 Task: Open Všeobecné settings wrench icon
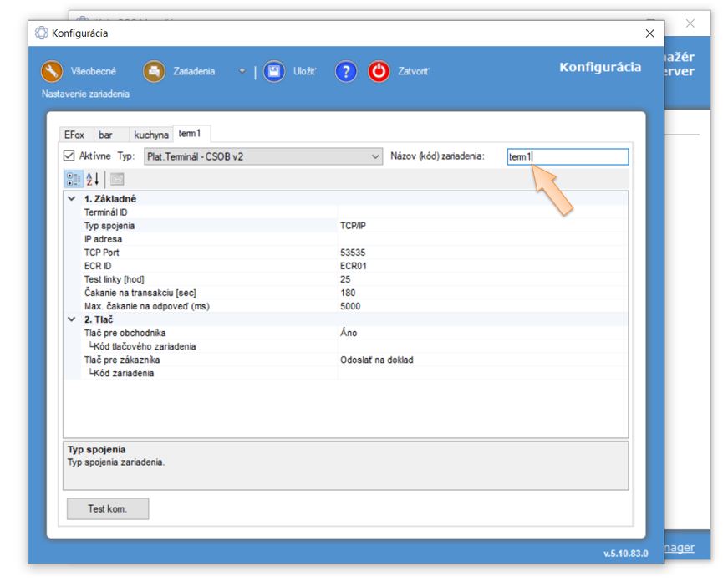(53, 72)
